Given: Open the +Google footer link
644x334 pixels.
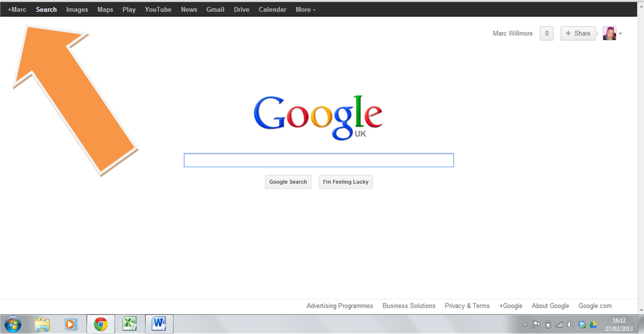Looking at the screenshot, I should pos(511,306).
